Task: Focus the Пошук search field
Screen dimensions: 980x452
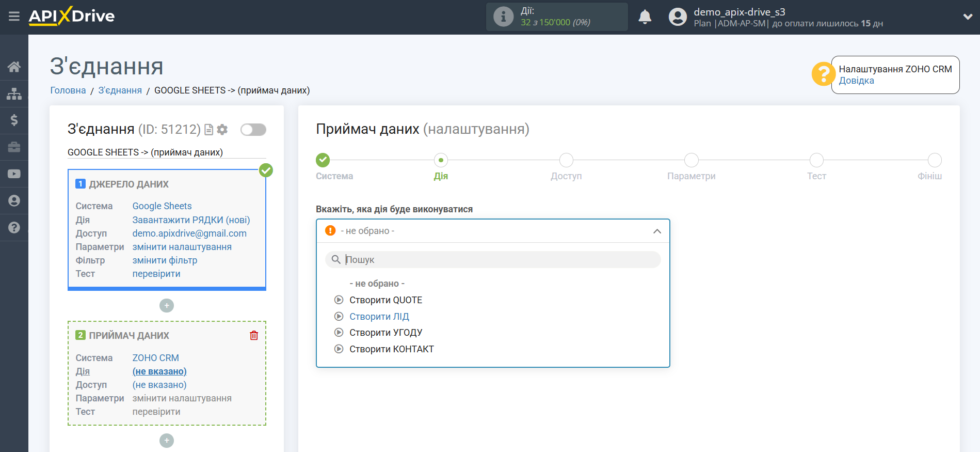Action: click(x=493, y=260)
